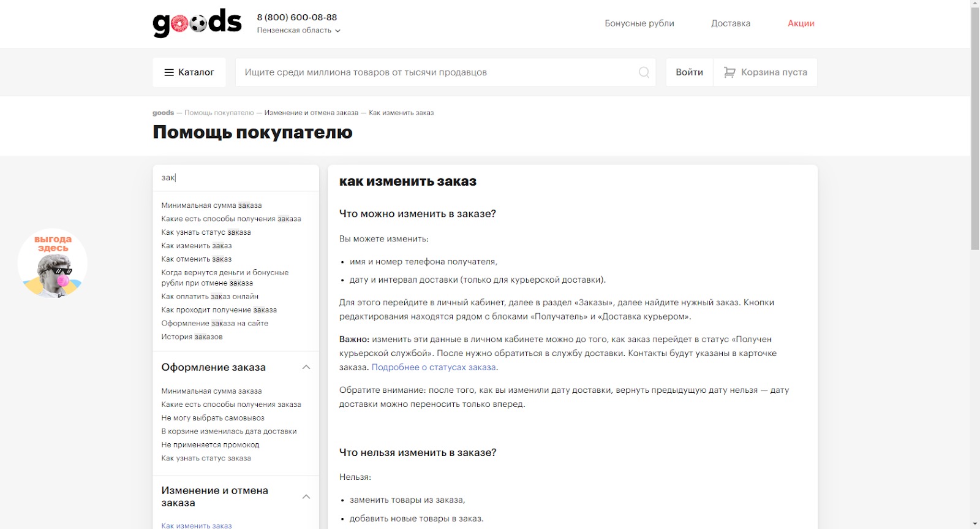Open 'Минимальная сумма заказа' under Оформление заказа
This screenshot has width=980, height=529.
[x=211, y=391]
